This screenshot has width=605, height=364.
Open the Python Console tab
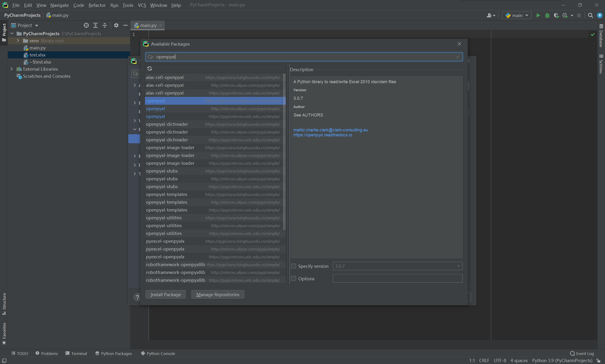(x=158, y=353)
